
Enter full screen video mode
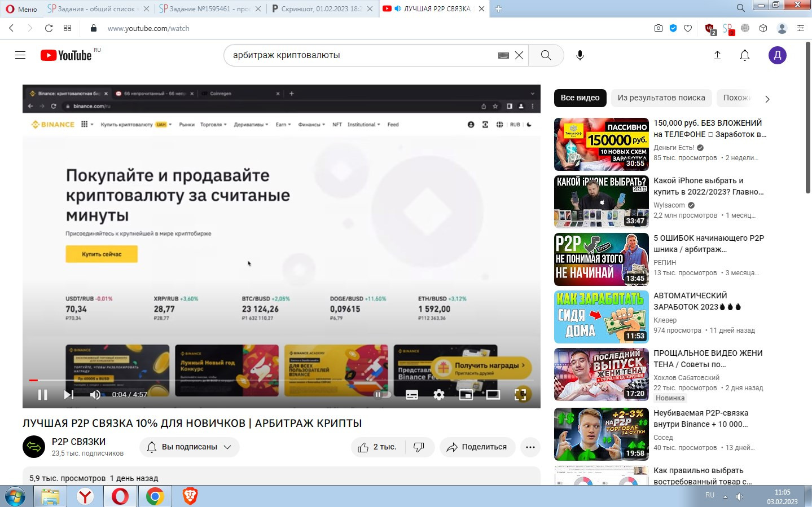click(520, 395)
